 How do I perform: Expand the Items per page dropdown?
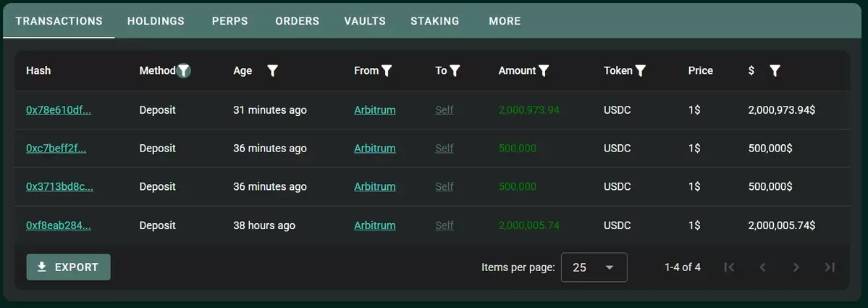[x=594, y=267]
